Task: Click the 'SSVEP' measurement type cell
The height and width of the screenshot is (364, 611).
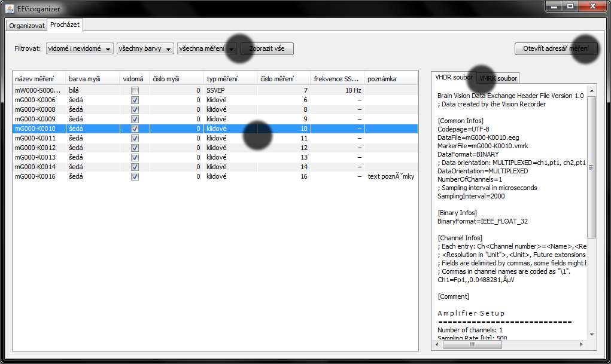Action: (230, 90)
